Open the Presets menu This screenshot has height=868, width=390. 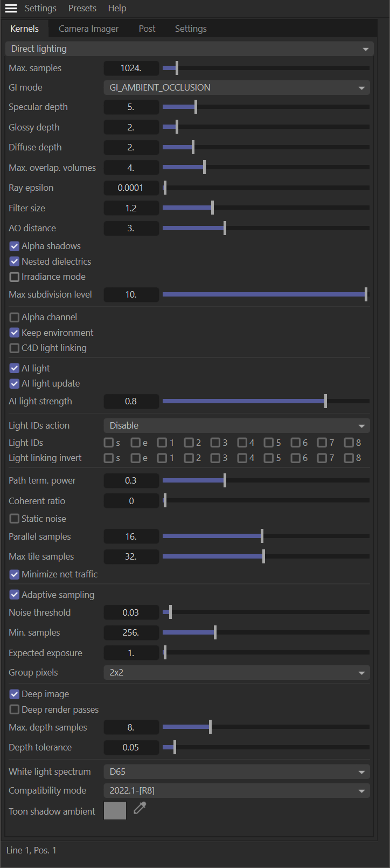click(x=82, y=9)
